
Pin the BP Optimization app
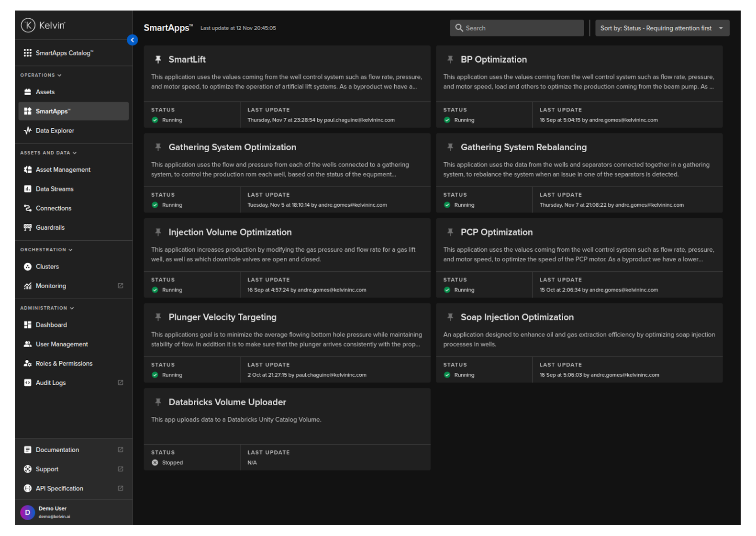tap(450, 59)
